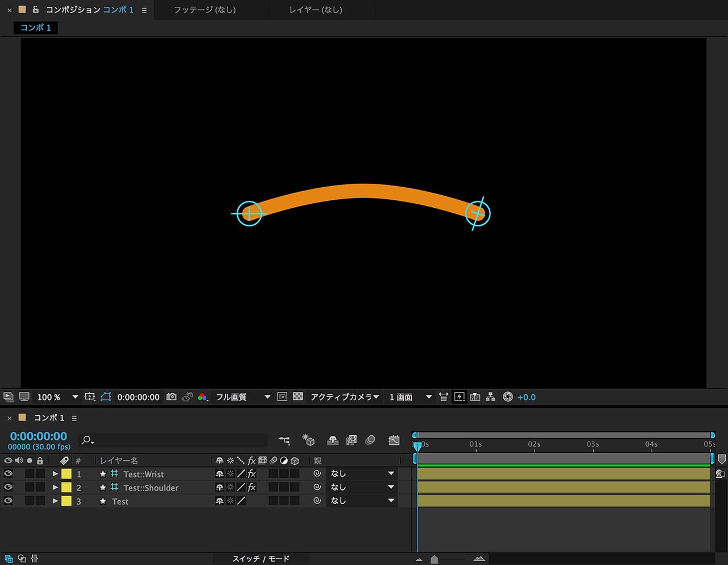Click the RGB channel display icon

202,397
